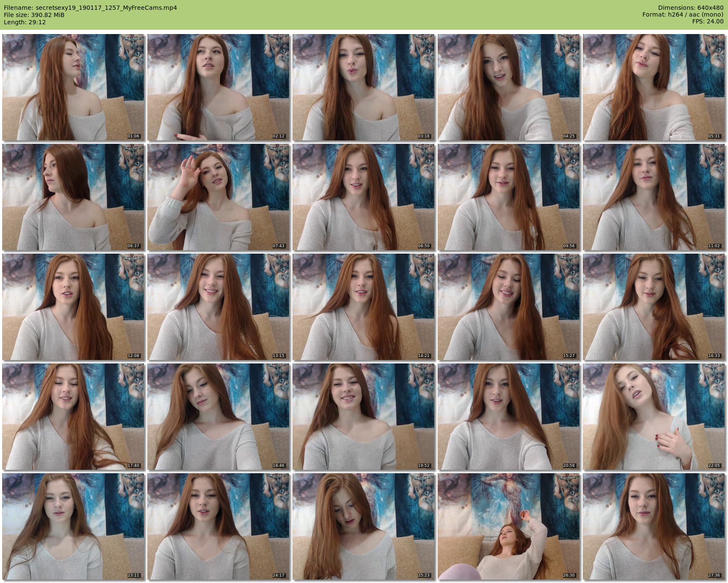Open the thumbnail stamped 01:06

73,87
